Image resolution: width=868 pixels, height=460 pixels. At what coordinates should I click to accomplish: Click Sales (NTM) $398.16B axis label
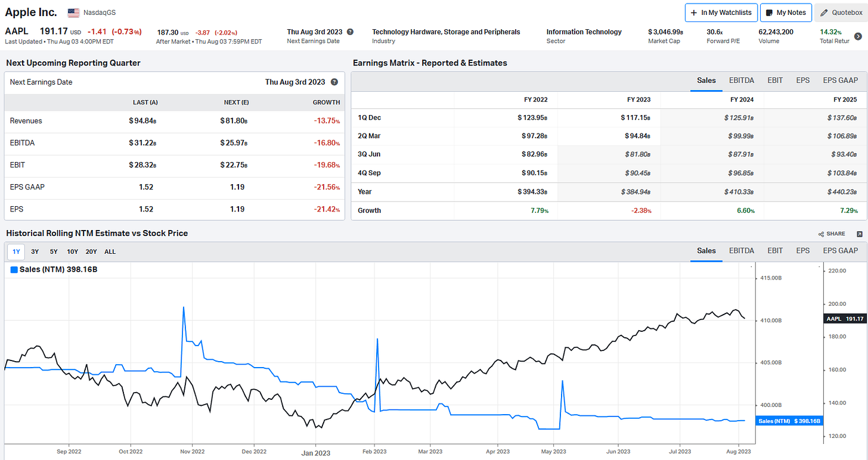pyautogui.click(x=789, y=421)
